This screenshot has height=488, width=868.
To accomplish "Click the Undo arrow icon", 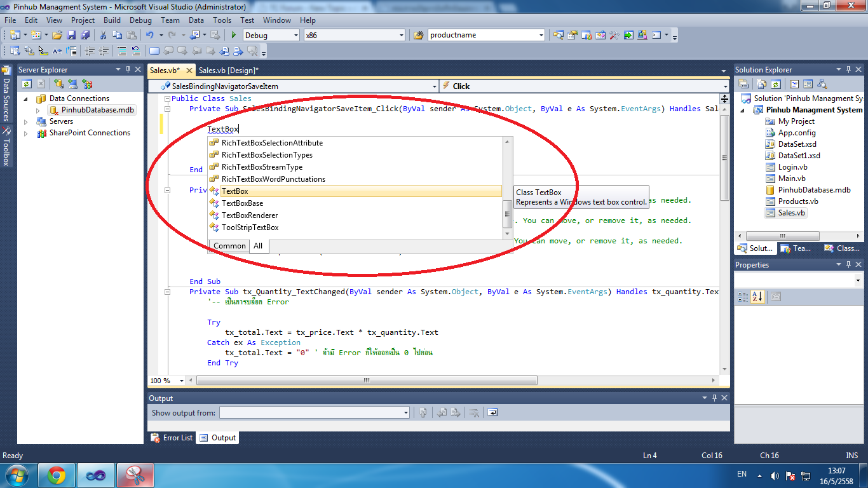I will 149,35.
